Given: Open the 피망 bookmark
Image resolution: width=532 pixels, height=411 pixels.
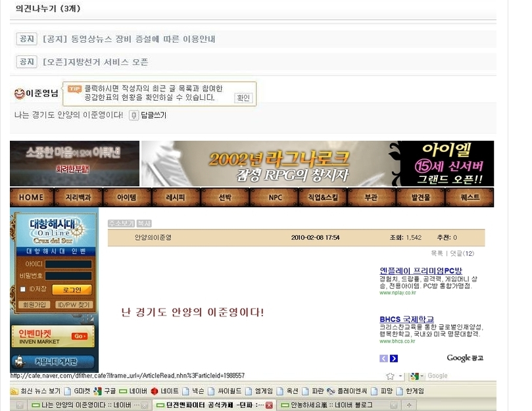Looking at the screenshot, I should click(x=381, y=391).
